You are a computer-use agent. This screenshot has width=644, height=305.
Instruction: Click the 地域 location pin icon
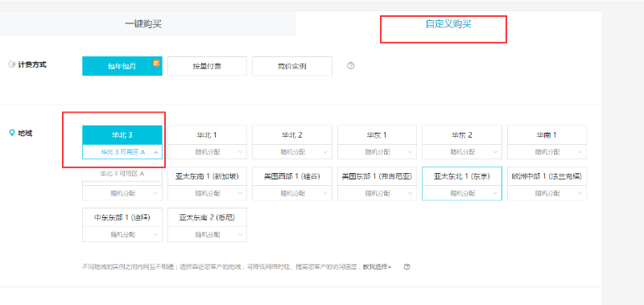(x=12, y=133)
